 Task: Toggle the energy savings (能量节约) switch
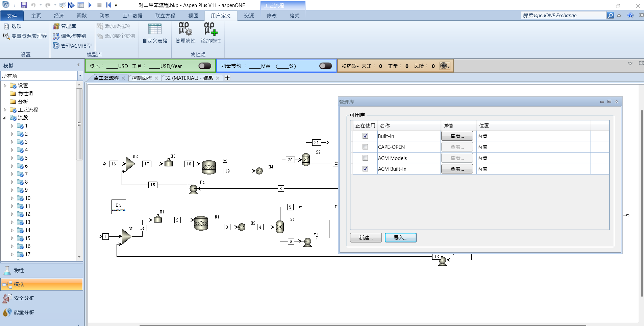point(325,66)
